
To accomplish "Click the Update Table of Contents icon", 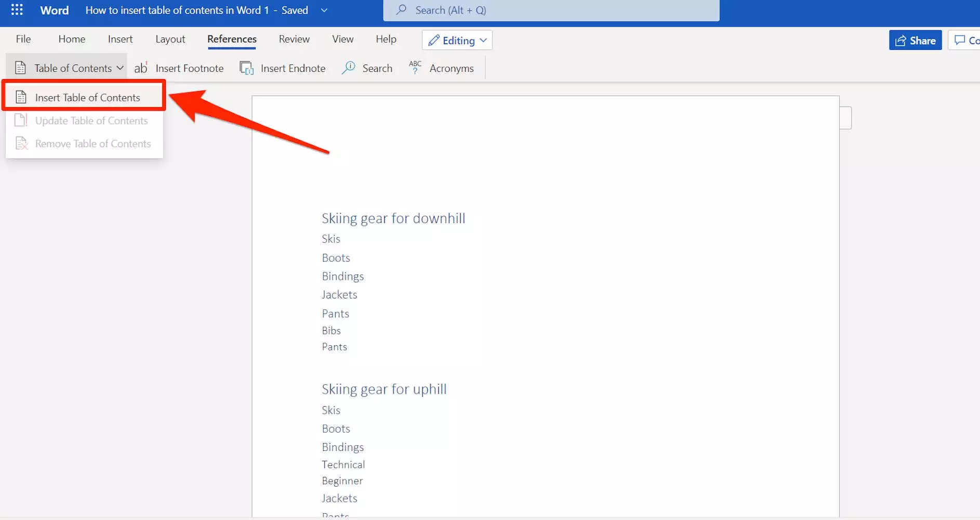I will point(21,120).
